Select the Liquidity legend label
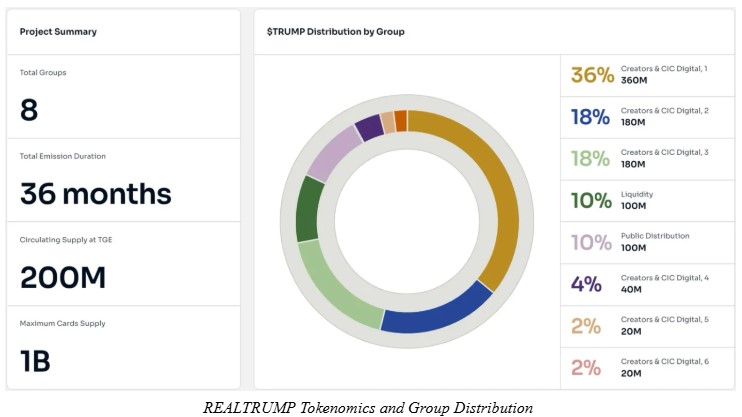Viewport: 742px width, 417px height. [x=637, y=194]
